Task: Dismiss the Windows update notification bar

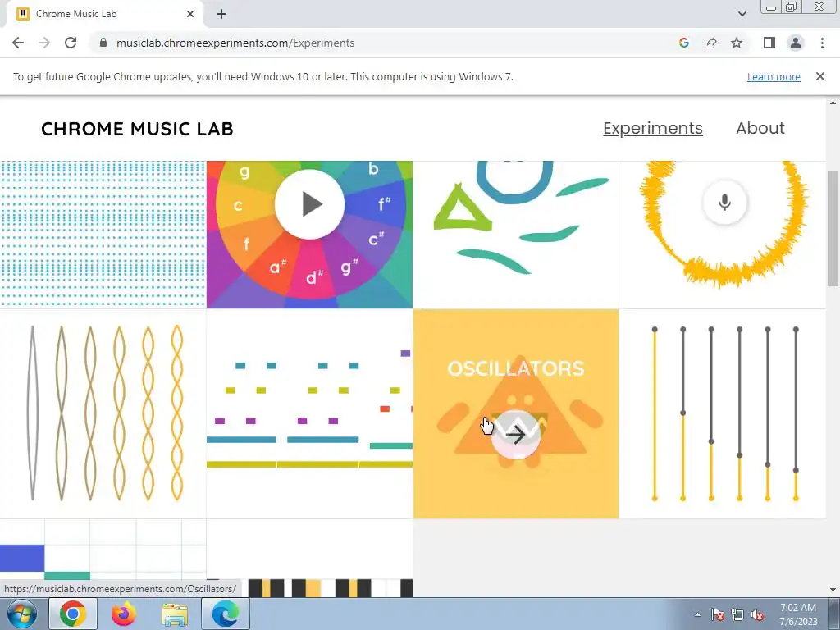Action: 820,76
